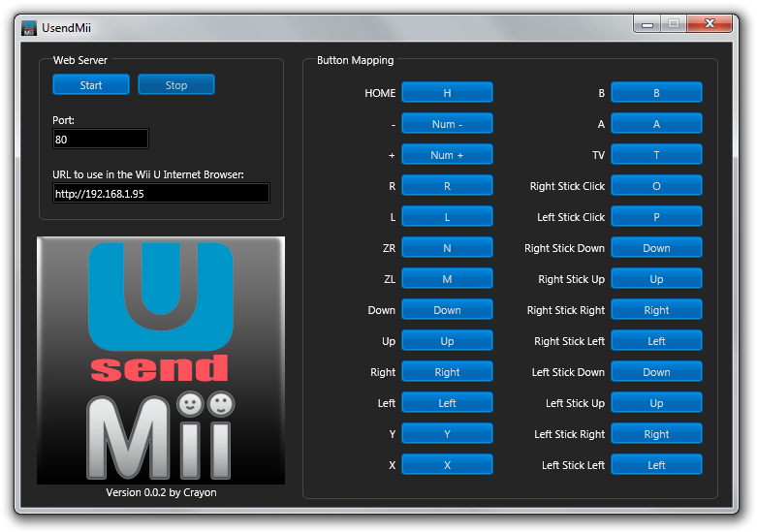Viewport: 757px width, 532px height.
Task: Change the HOME button mapping (H)
Action: click(447, 93)
